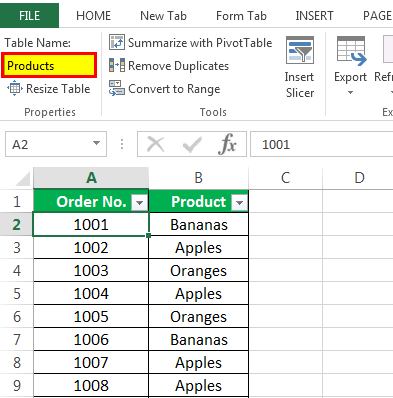
Task: Click the fx insert function icon
Action: pos(227,144)
